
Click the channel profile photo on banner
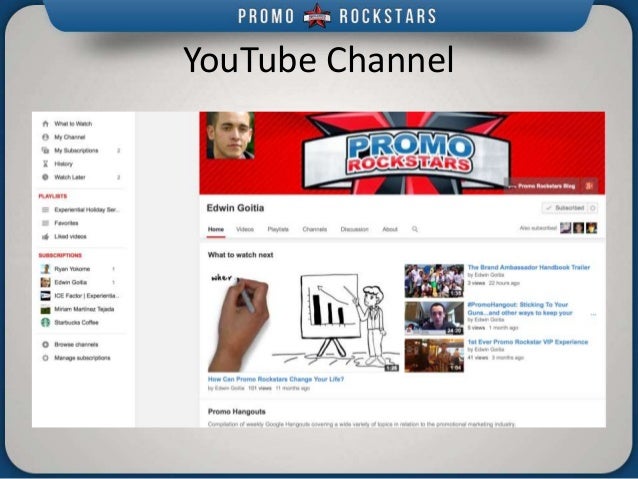(230, 136)
